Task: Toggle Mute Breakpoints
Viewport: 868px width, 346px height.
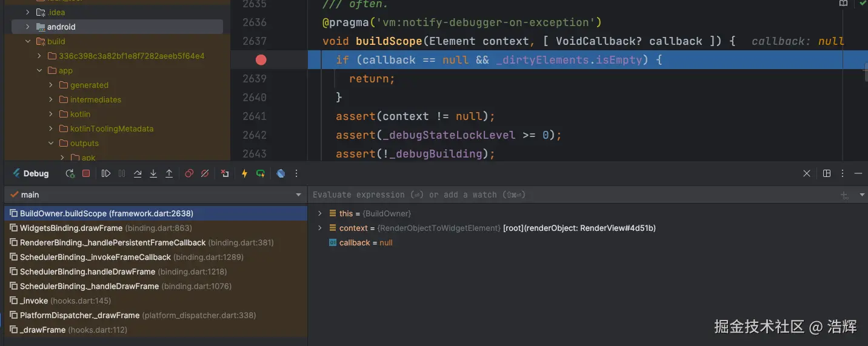Action: (x=205, y=173)
